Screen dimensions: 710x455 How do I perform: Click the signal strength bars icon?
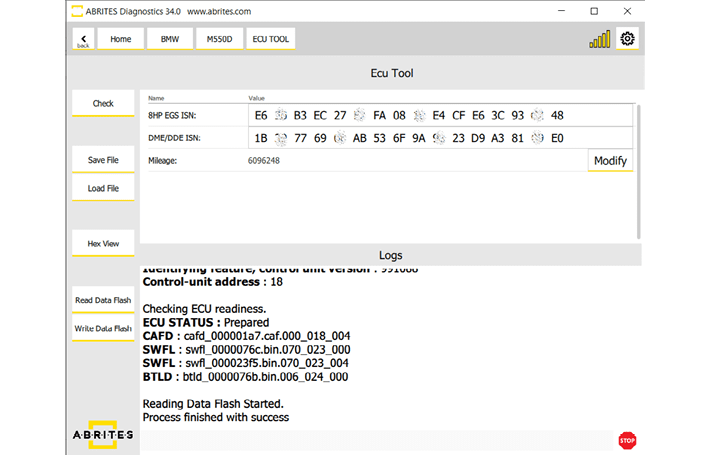click(x=599, y=40)
